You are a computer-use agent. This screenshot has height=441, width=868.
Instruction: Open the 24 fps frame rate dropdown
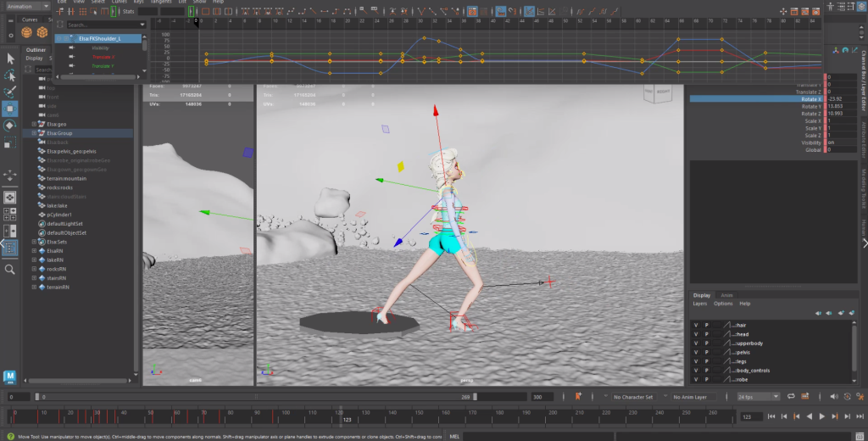tap(759, 397)
